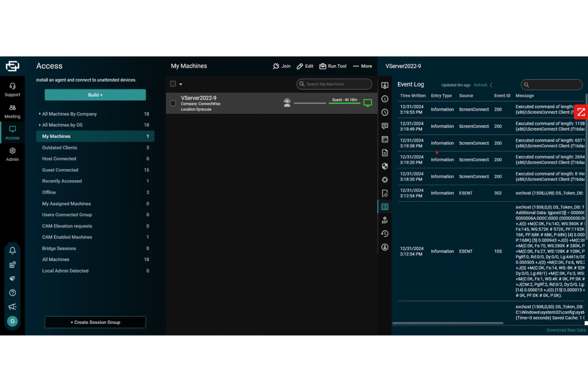Toggle the select-all machines checkbox

coord(172,84)
